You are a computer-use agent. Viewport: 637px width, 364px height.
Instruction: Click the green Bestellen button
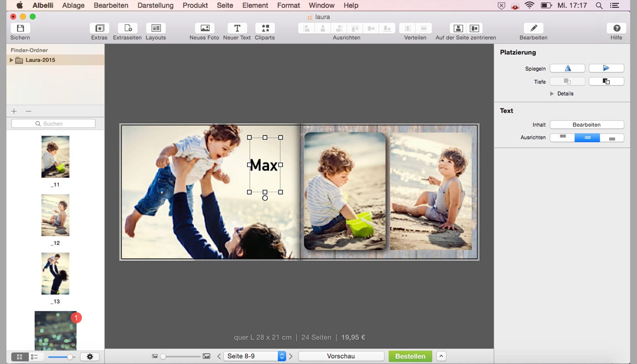point(410,356)
